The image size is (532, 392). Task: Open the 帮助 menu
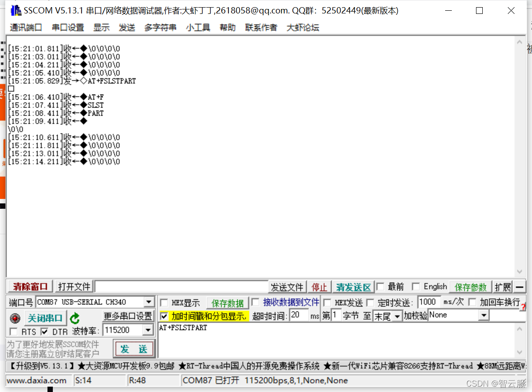click(227, 27)
